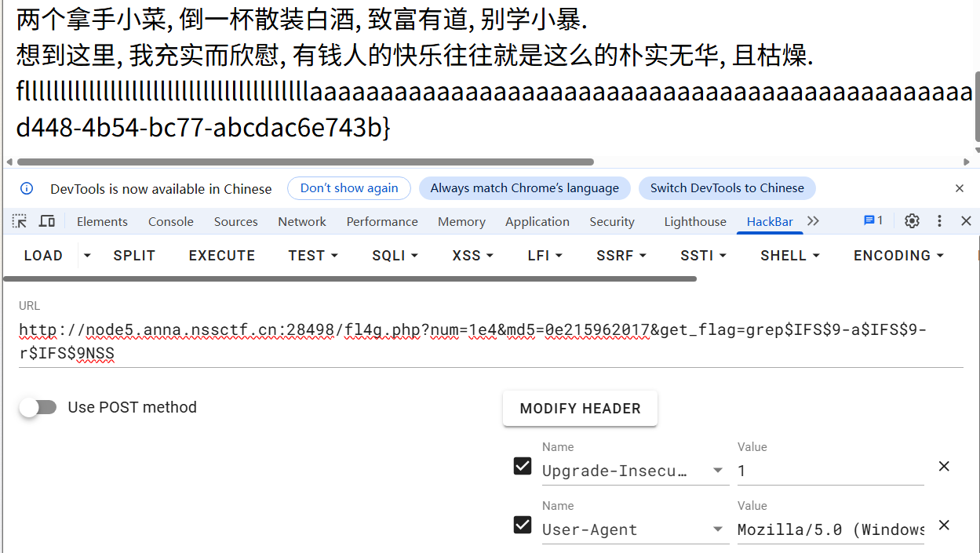Open the Performance tab

pyautogui.click(x=382, y=221)
